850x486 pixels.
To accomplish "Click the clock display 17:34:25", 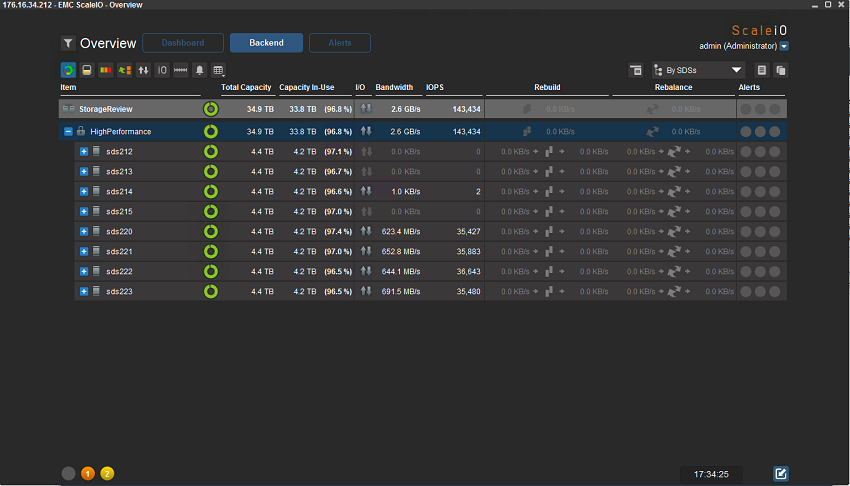I will [711, 474].
